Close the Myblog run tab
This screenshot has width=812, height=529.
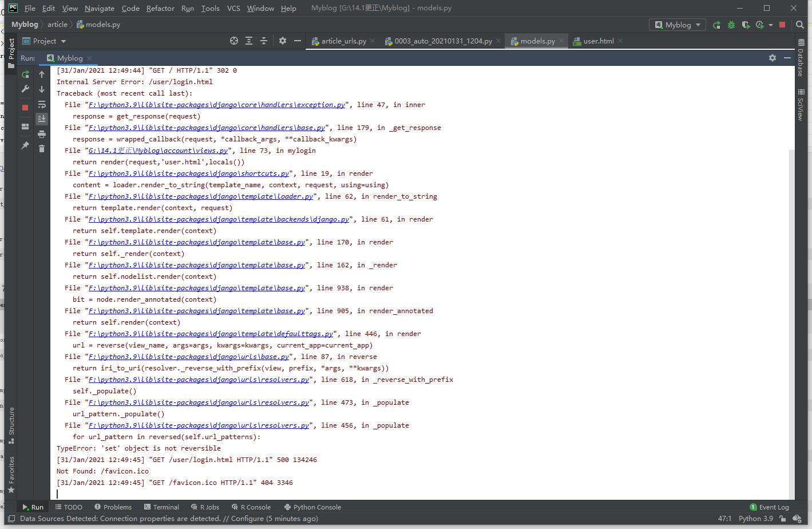[90, 58]
